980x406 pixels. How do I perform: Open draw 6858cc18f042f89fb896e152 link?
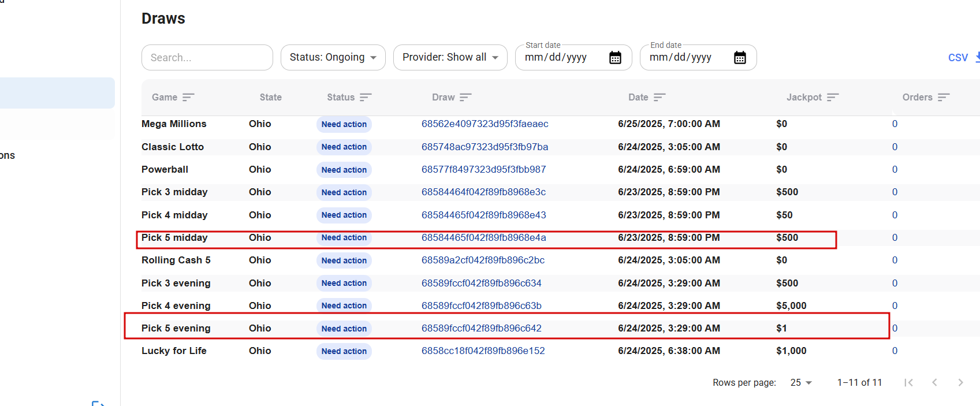click(483, 351)
